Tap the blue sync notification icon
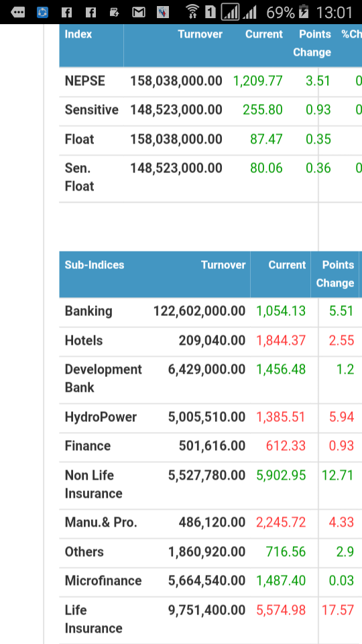362x644 pixels. click(42, 12)
